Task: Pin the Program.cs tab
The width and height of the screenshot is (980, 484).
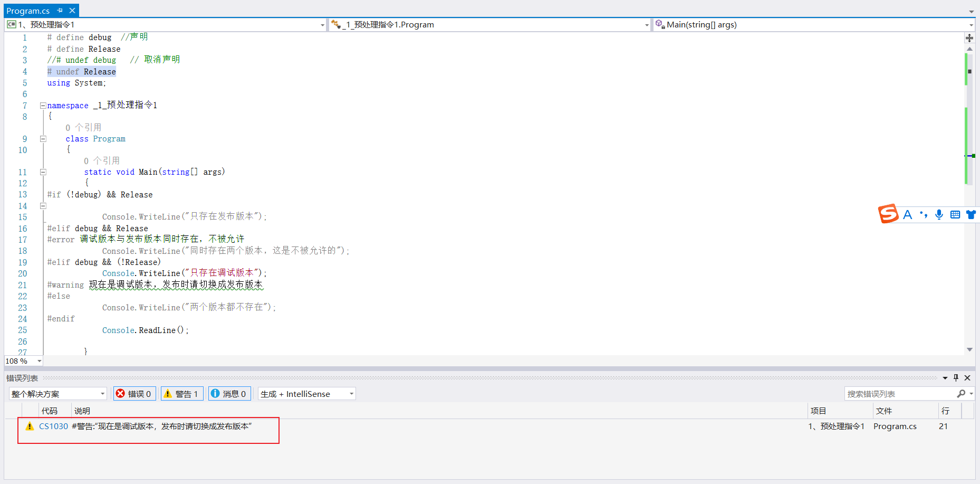Action: 60,11
